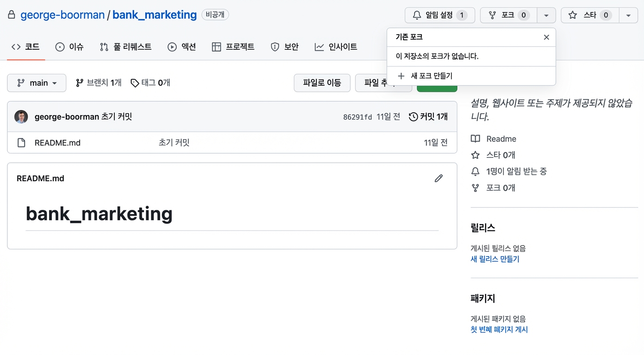
Task: Click the branch icon in main selector
Action: pyautogui.click(x=21, y=83)
